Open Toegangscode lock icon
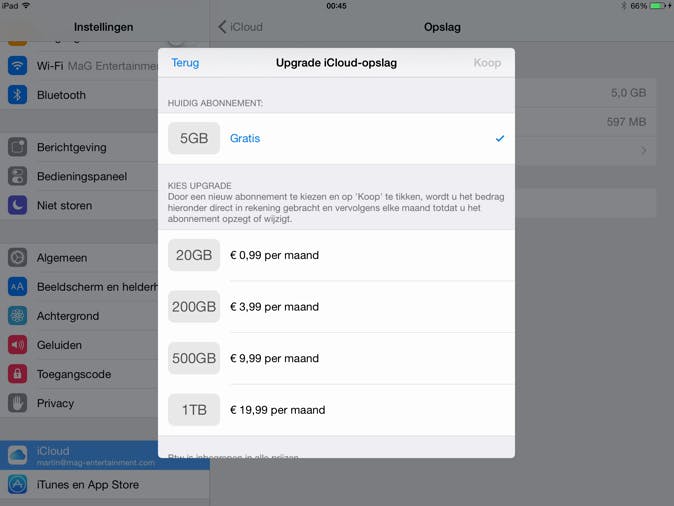Viewport: 674px width, 506px height. click(17, 374)
